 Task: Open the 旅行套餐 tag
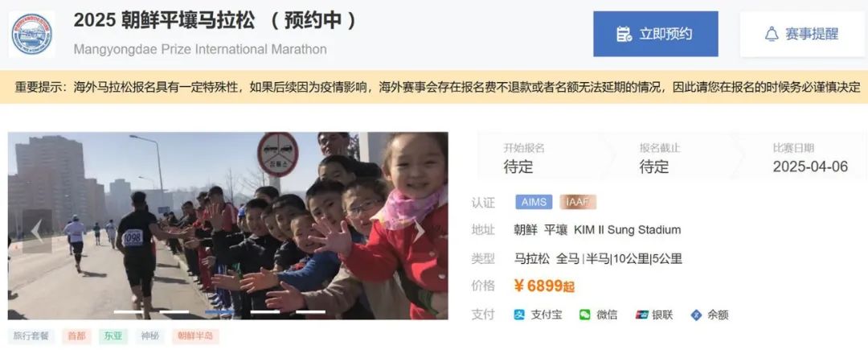click(31, 335)
